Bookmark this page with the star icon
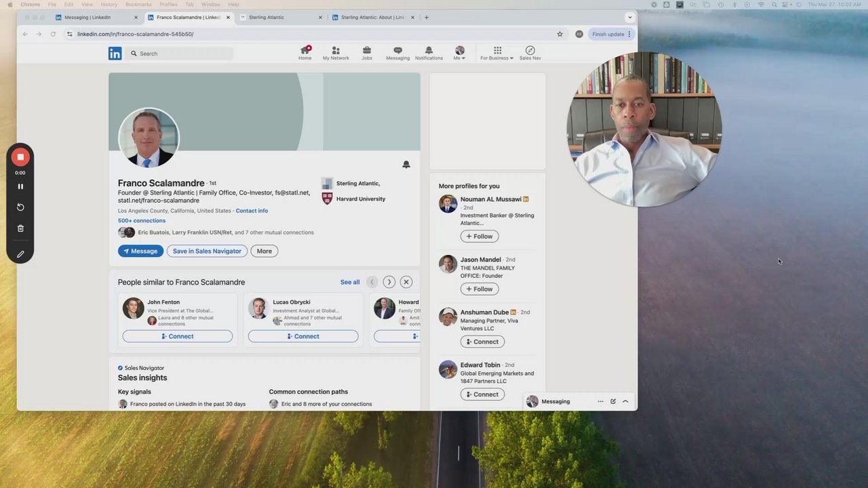 pyautogui.click(x=560, y=34)
